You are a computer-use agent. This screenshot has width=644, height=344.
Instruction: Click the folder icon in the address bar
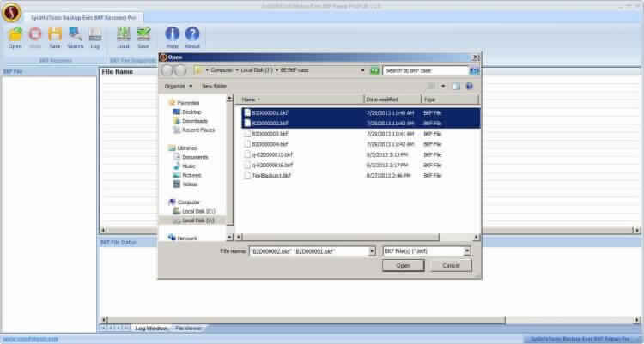pyautogui.click(x=198, y=70)
